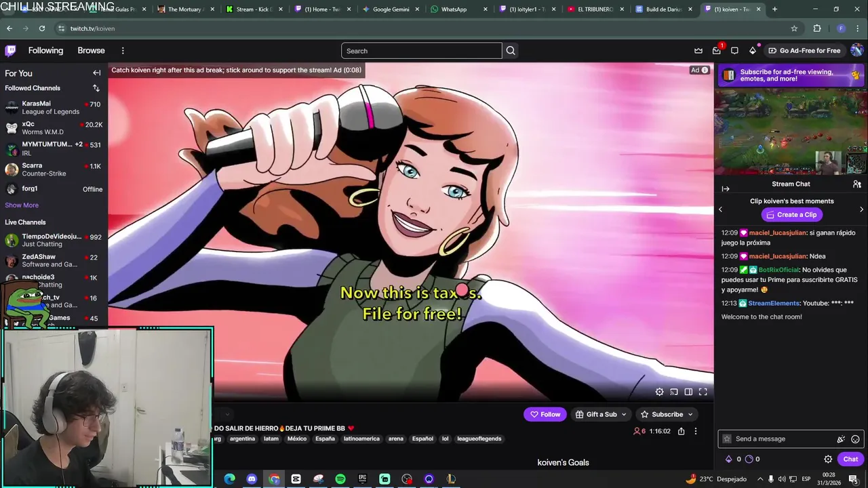The height and width of the screenshot is (488, 868).
Task: Click in the Twitch search box
Action: click(421, 51)
